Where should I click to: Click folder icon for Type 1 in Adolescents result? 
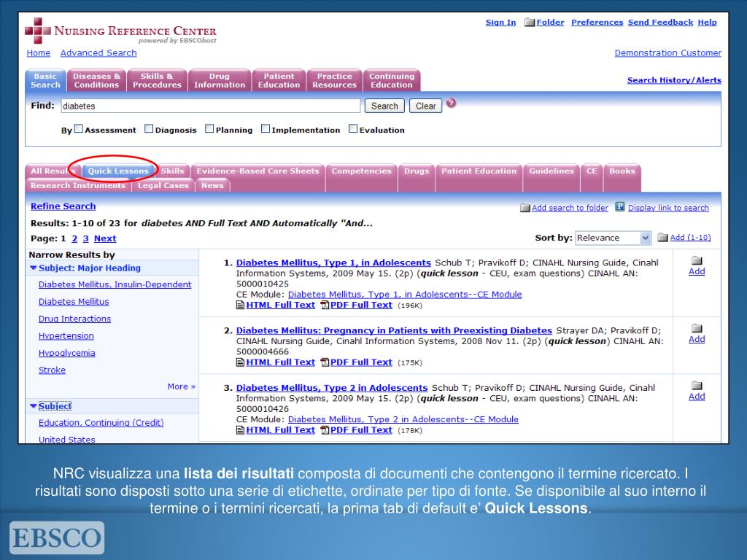click(697, 260)
